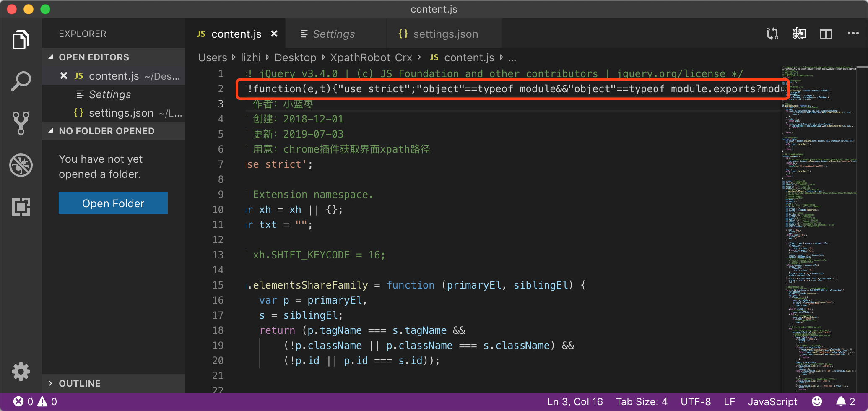Open settings.json in Open Editors list
The height and width of the screenshot is (411, 868).
pyautogui.click(x=113, y=113)
